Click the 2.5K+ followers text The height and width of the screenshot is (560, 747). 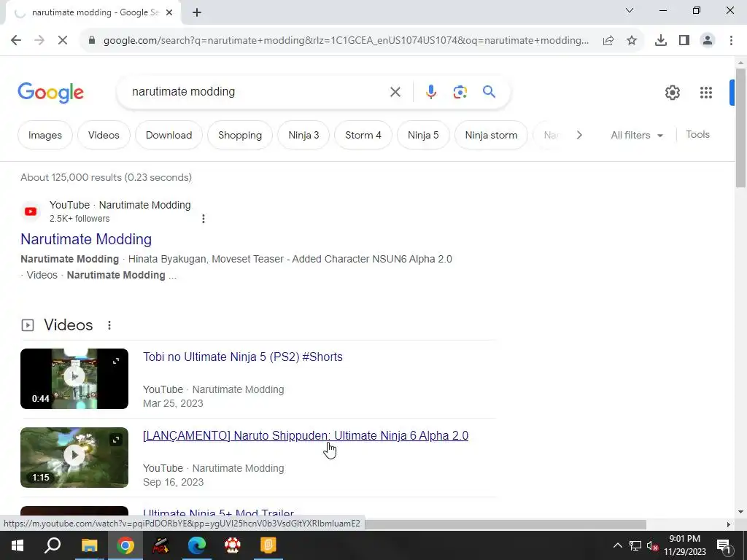click(80, 219)
